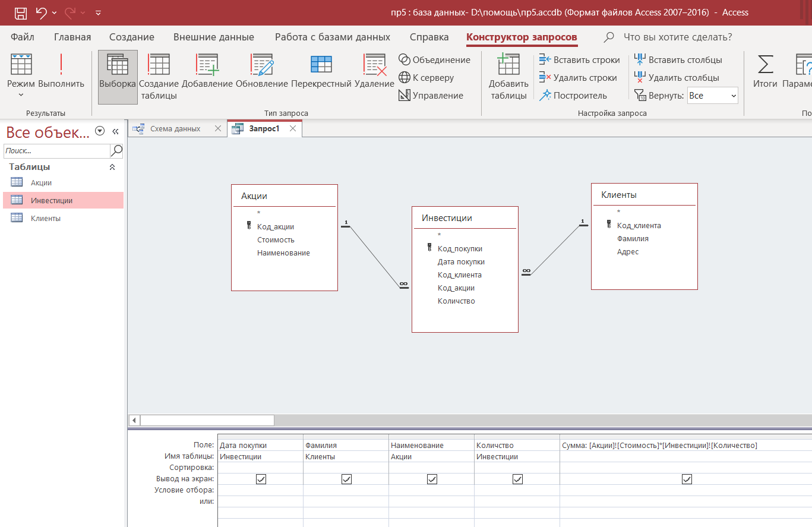The width and height of the screenshot is (812, 527).
Task: Collapse the navigation pane with double chevron
Action: [116, 131]
